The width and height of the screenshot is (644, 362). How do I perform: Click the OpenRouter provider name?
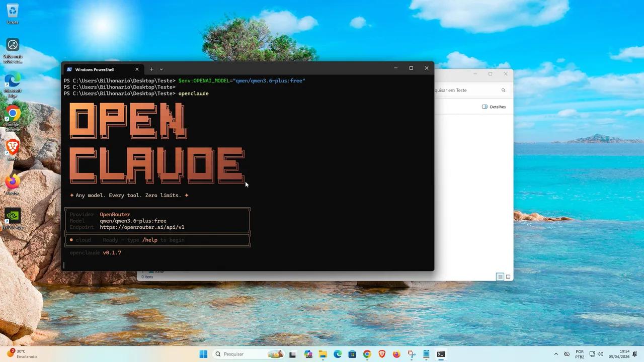coord(115,215)
